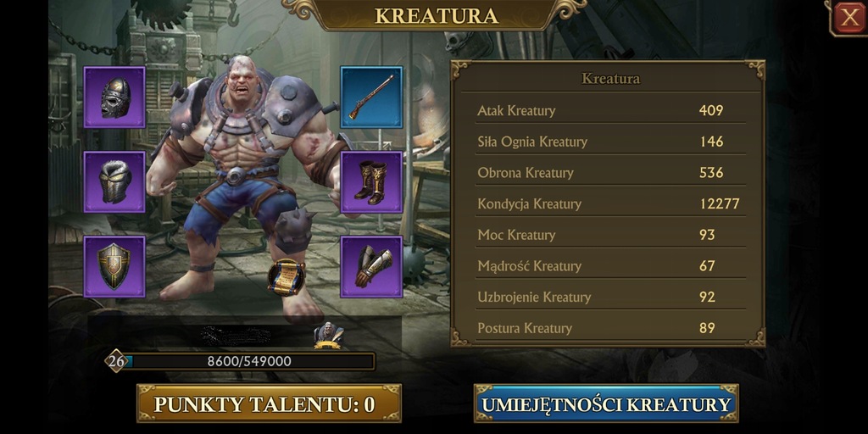868x434 pixels.
Task: Close the Kreatura window with X
Action: click(849, 18)
